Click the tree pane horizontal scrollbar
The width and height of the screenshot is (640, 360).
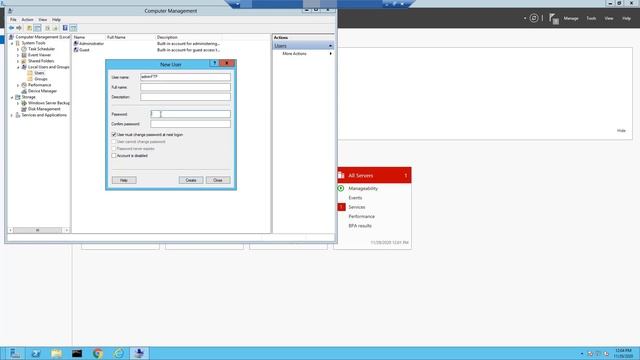[38, 230]
